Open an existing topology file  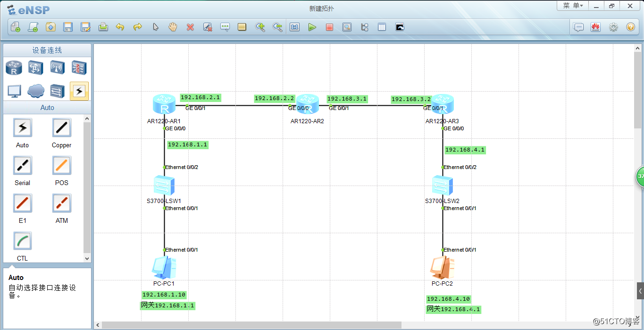click(x=50, y=27)
